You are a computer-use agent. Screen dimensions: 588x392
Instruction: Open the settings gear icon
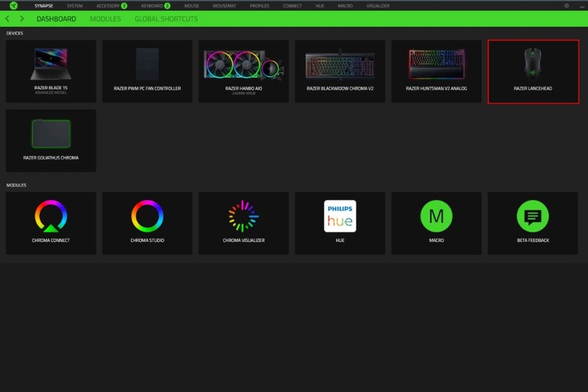[567, 6]
